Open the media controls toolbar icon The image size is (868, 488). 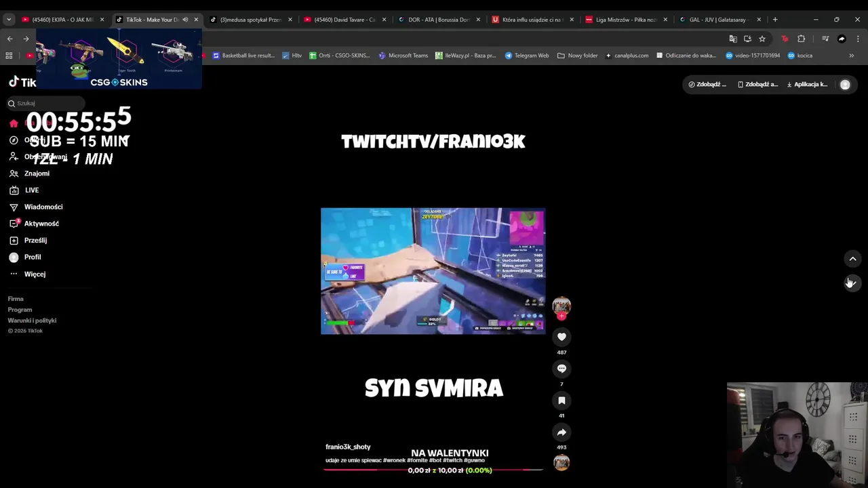pyautogui.click(x=825, y=39)
